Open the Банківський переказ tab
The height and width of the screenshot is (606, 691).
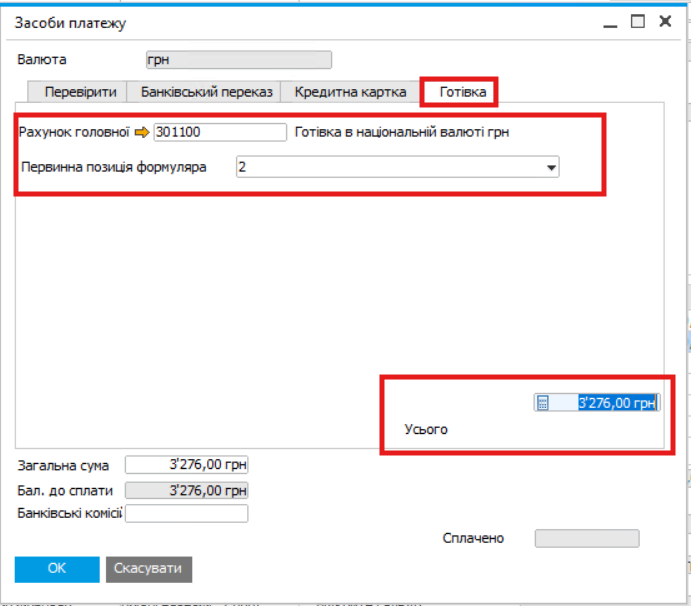point(206,92)
